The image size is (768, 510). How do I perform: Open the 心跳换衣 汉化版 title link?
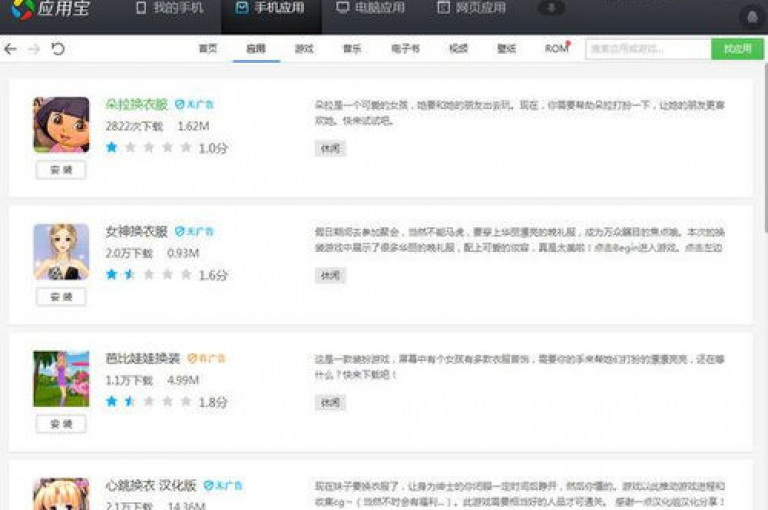[x=151, y=486]
